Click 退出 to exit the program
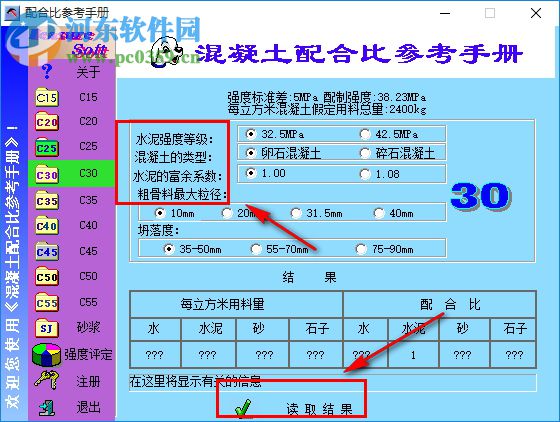Screen dimensions: 560x422 pos(89,407)
